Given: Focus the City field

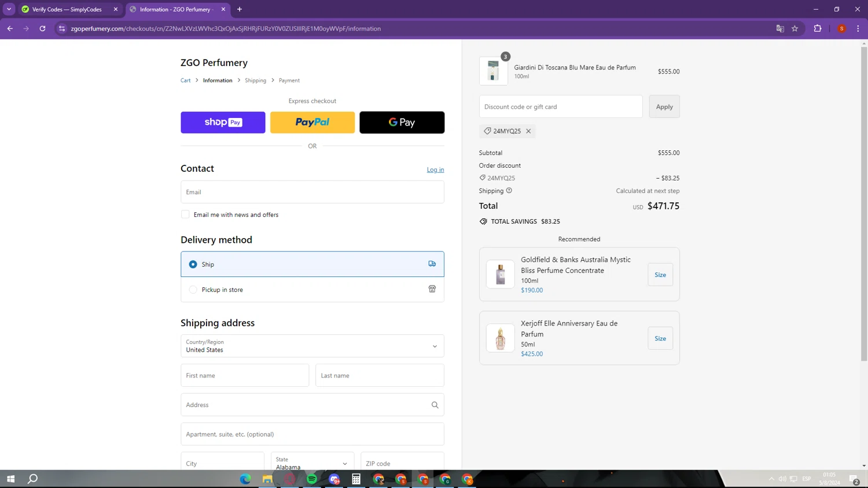Looking at the screenshot, I should (222, 463).
